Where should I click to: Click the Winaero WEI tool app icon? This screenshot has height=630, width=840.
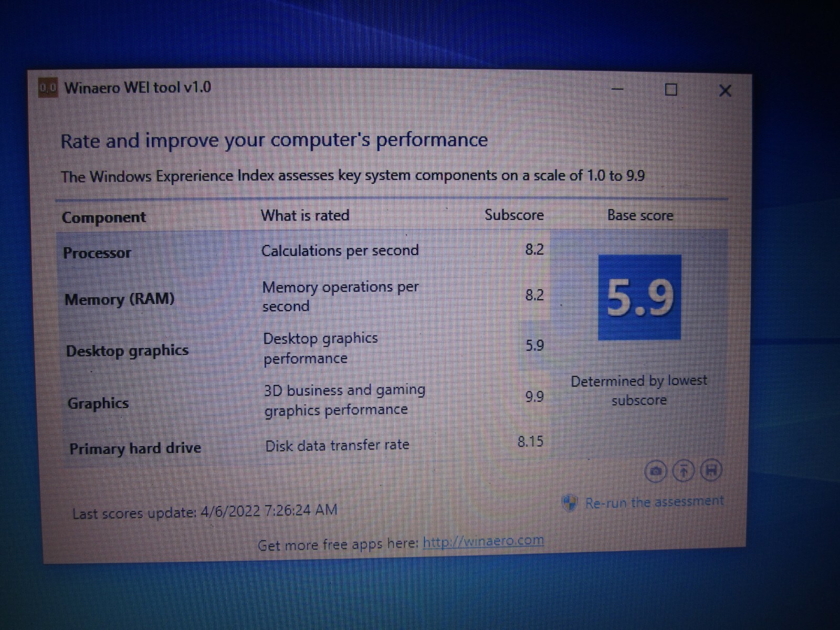(x=48, y=88)
